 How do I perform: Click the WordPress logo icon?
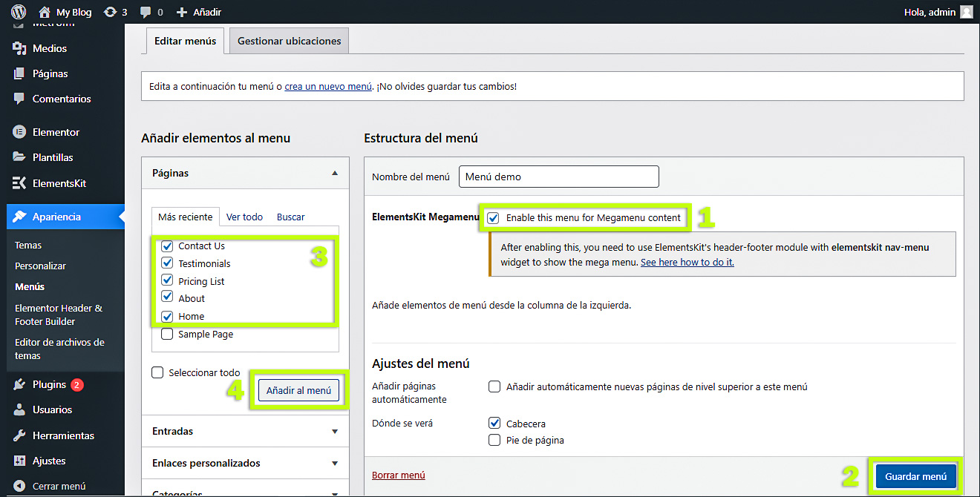pos(19,12)
